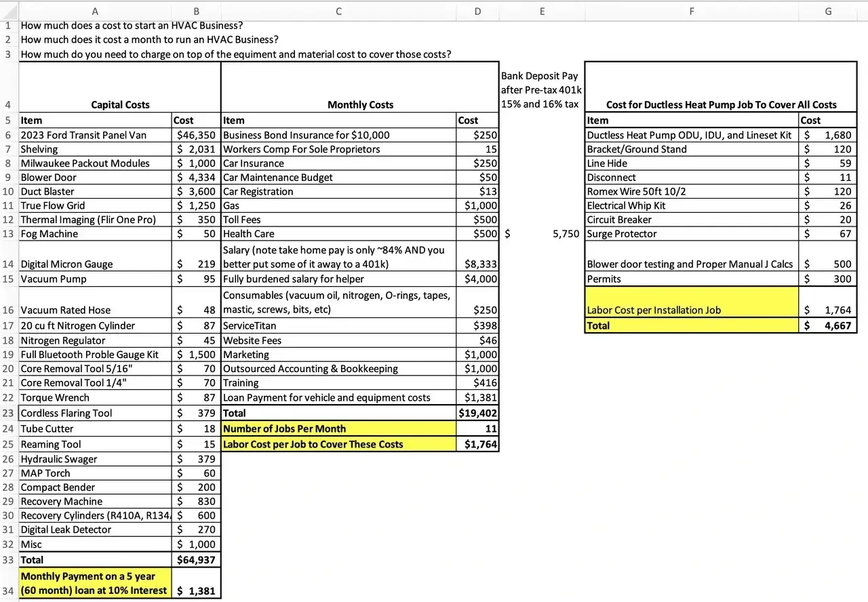The height and width of the screenshot is (602, 868).
Task: Click the 'Bracket/Ground Stand' cell
Action: [x=692, y=149]
